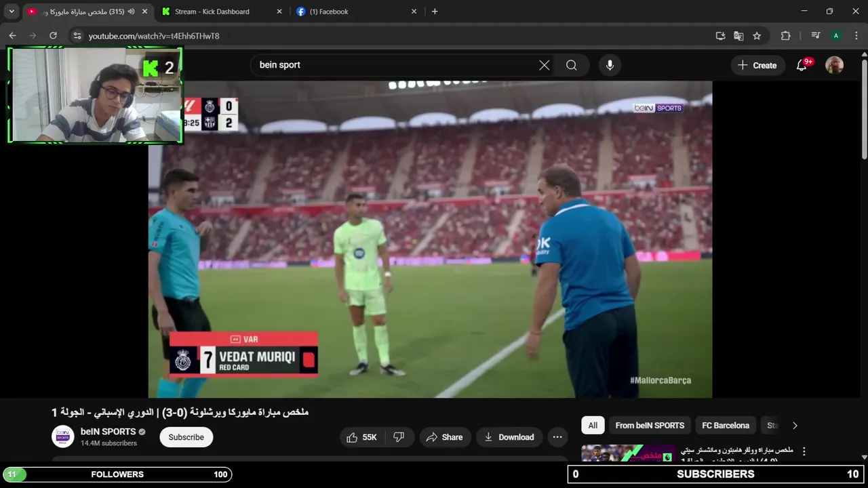Switch to the Stream - Kick Dashboard tab

click(222, 12)
